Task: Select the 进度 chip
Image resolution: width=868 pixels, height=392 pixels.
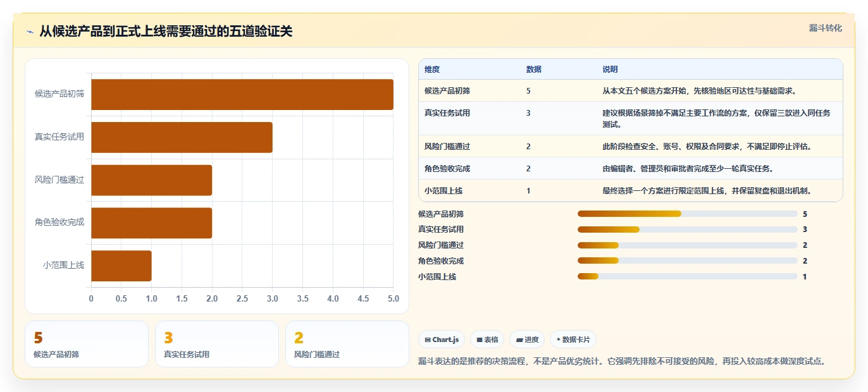Action: pos(527,340)
